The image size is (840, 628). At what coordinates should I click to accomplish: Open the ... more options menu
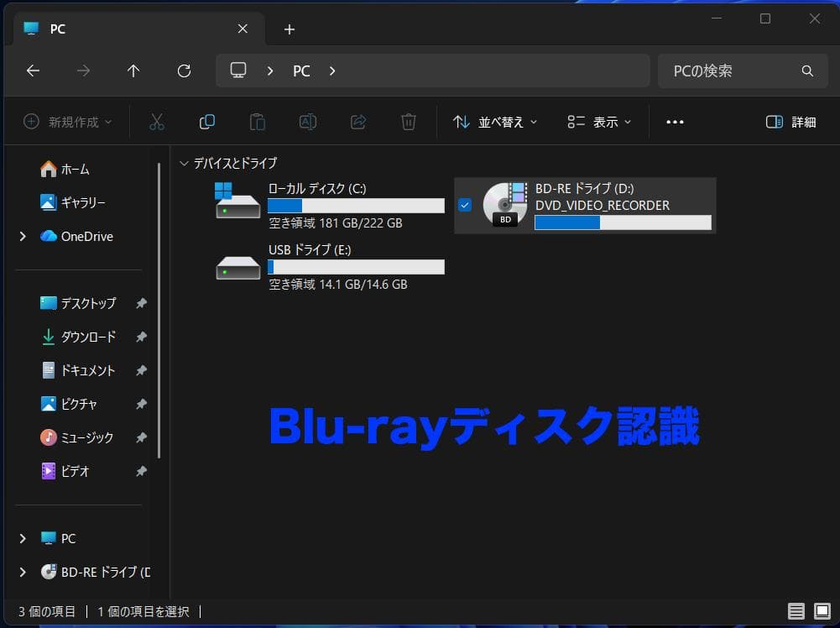tap(675, 122)
